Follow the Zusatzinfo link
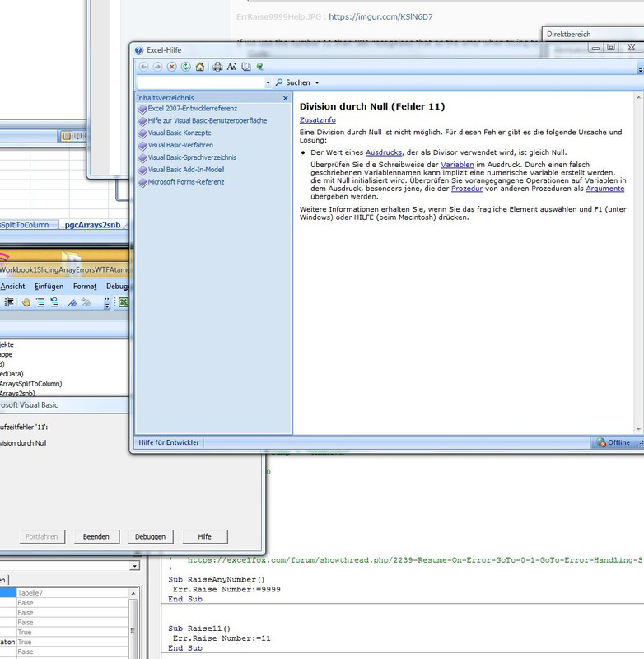This screenshot has height=659, width=644. (318, 120)
